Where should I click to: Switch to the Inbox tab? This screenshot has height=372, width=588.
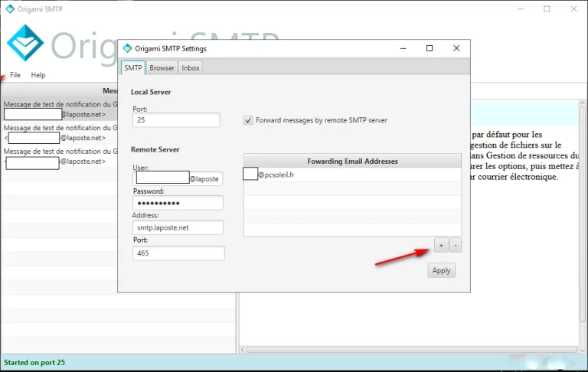pos(191,68)
